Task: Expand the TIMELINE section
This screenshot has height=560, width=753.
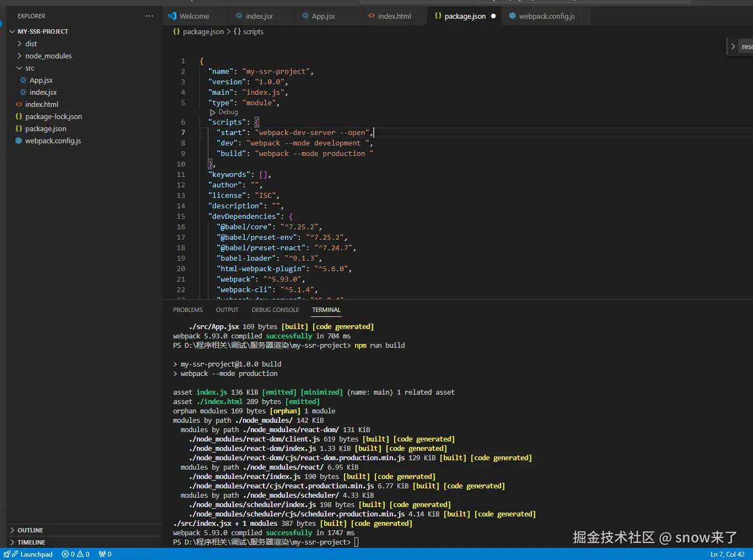Action: (x=31, y=542)
